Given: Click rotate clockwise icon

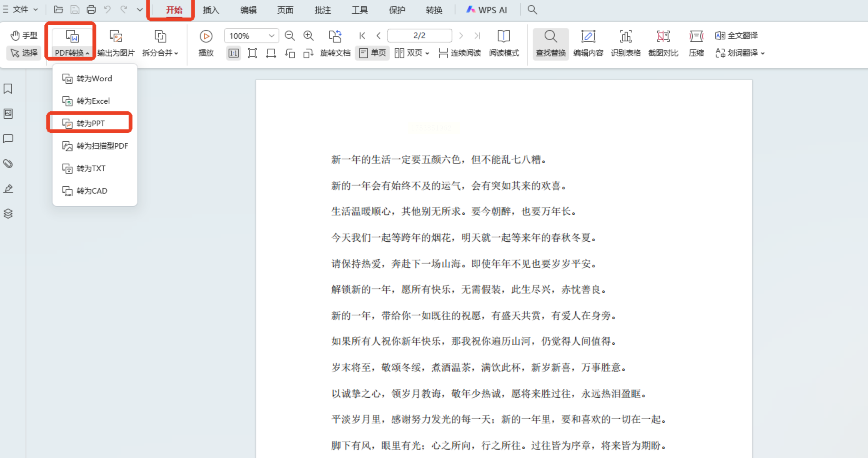Looking at the screenshot, I should (x=308, y=53).
